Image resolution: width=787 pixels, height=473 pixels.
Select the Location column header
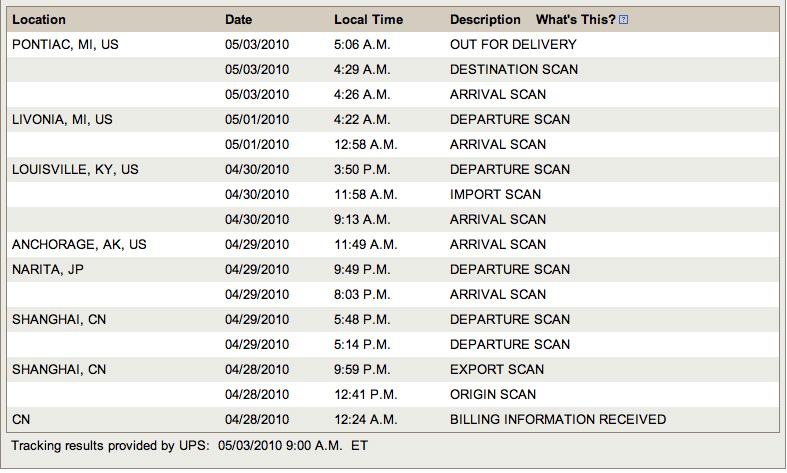39,20
